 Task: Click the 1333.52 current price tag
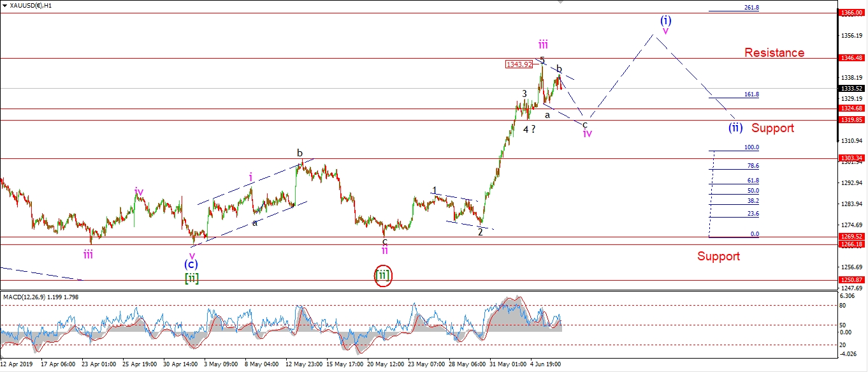[851, 89]
